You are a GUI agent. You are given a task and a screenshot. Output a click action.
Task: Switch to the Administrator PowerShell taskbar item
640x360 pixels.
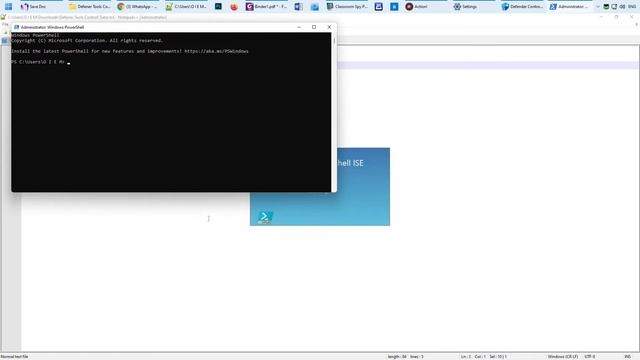click(569, 7)
